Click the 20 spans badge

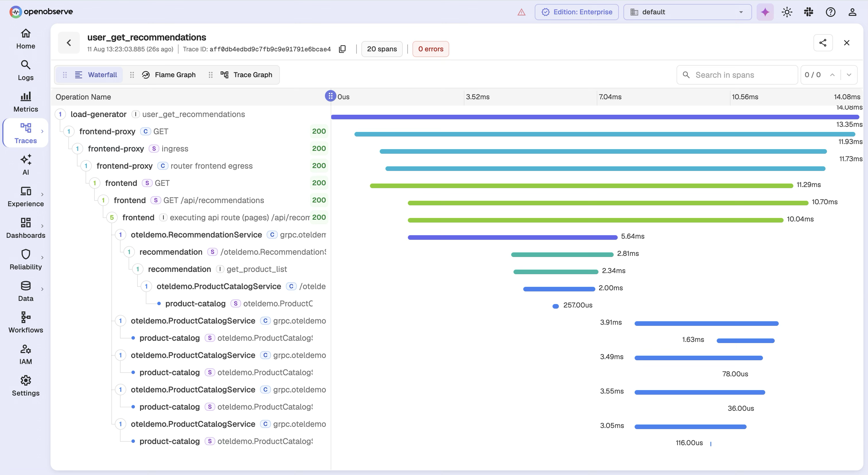[x=382, y=49]
